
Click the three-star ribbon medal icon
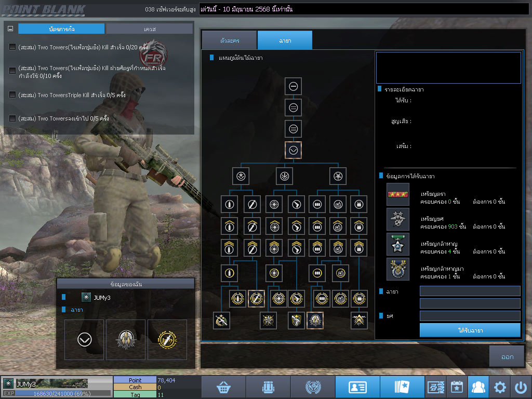coord(397,194)
